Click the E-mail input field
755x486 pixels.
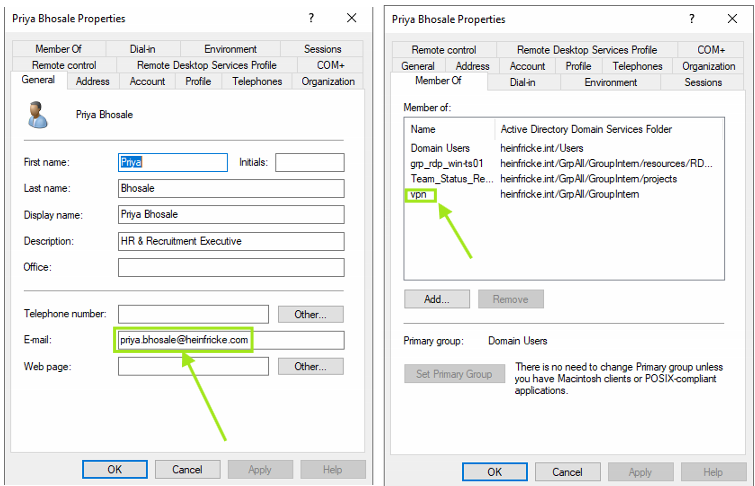coord(230,340)
